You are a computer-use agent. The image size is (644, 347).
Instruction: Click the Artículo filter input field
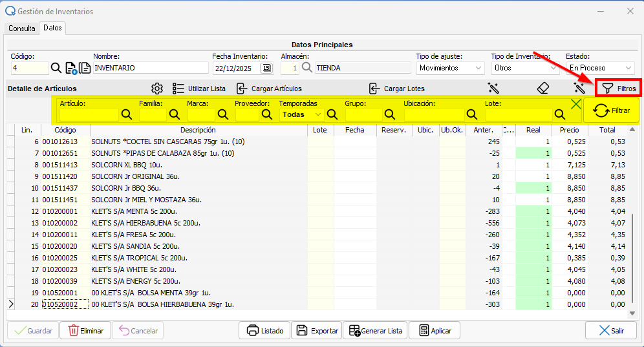click(89, 114)
